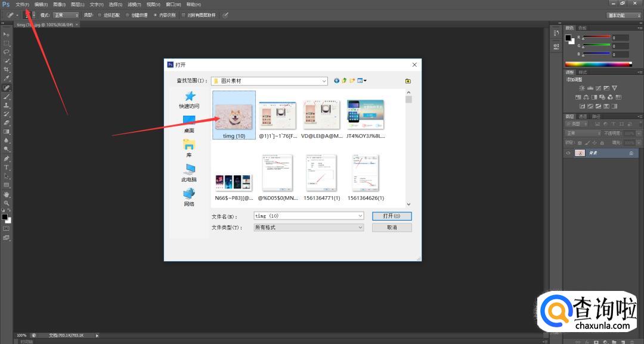The width and height of the screenshot is (644, 344).
Task: Click the Brightness/Contrast adjustment icon
Action: coord(582,88)
